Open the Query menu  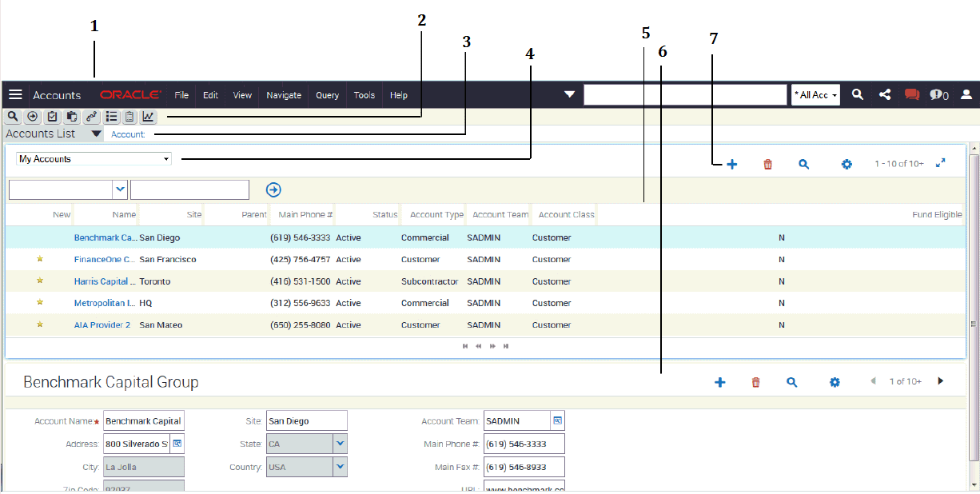pyautogui.click(x=328, y=95)
